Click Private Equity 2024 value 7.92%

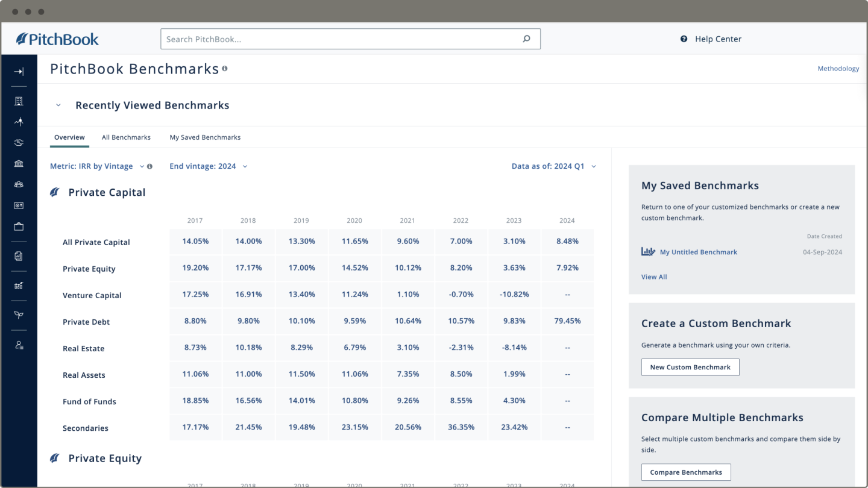(x=567, y=267)
